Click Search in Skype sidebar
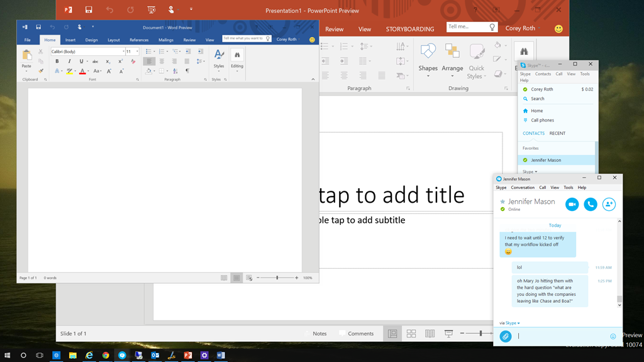The image size is (644, 362). point(537,99)
